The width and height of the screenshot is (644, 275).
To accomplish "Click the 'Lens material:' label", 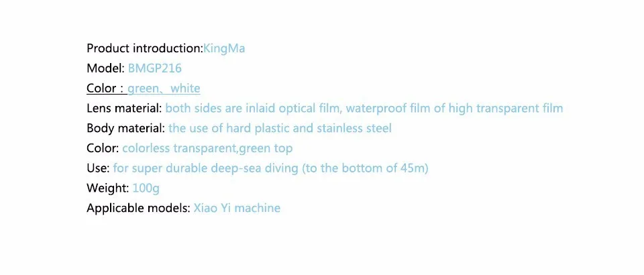I will click(124, 108).
